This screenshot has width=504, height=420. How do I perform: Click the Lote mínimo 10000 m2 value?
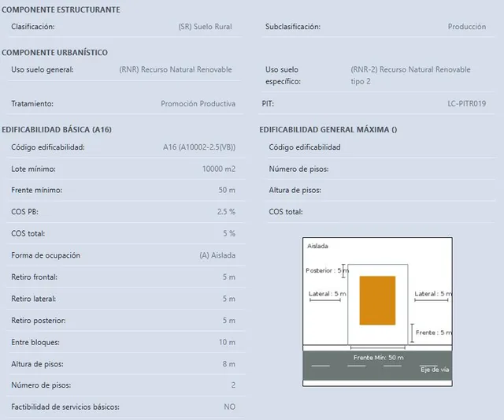pyautogui.click(x=219, y=169)
